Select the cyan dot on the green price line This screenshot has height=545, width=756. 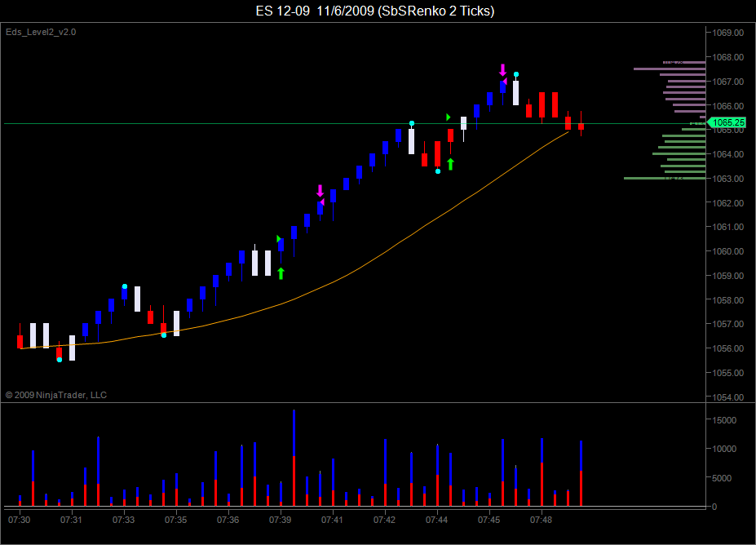click(412, 123)
